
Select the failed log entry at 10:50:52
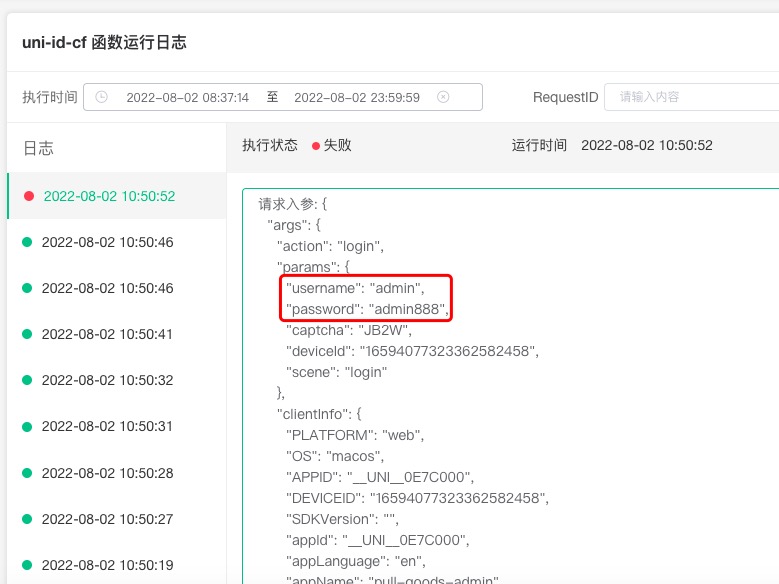(109, 196)
